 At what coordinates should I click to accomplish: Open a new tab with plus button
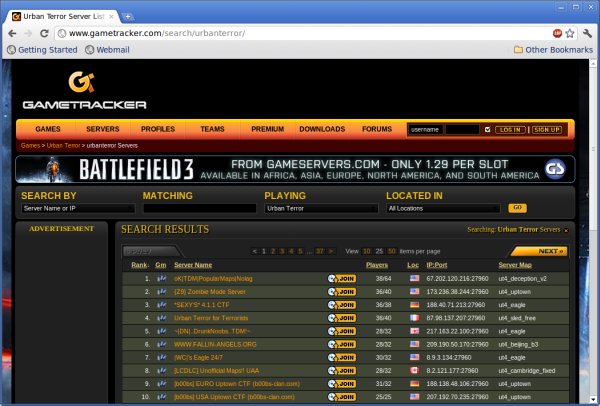point(128,17)
